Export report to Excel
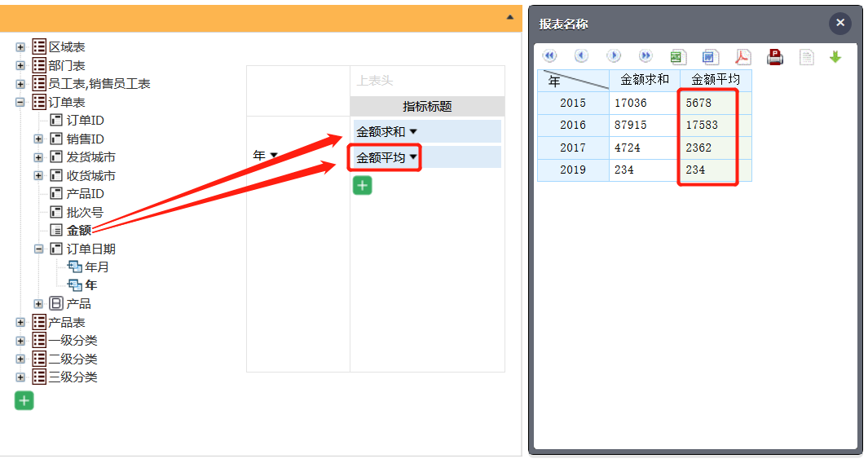The image size is (868, 463). tap(678, 56)
